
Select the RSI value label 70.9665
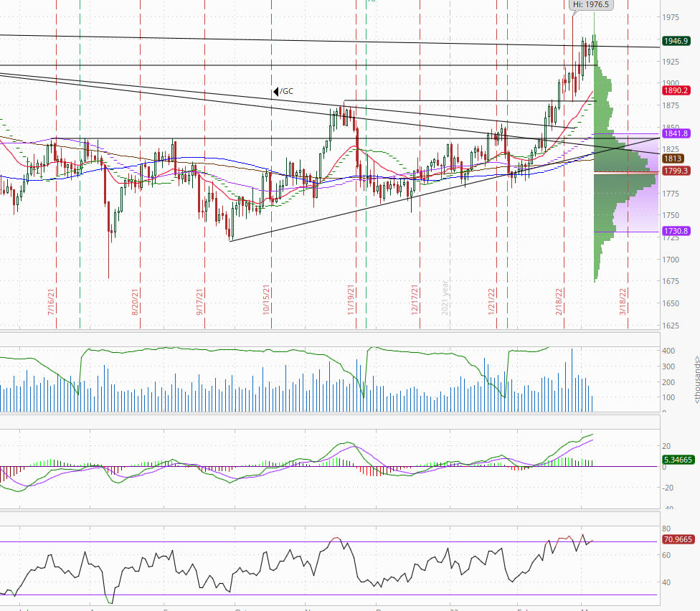[678, 539]
